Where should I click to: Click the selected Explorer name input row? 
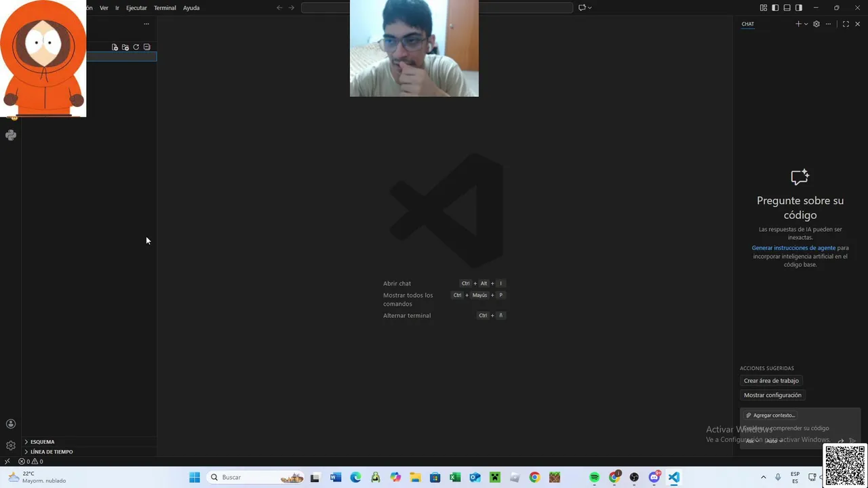[x=121, y=56]
